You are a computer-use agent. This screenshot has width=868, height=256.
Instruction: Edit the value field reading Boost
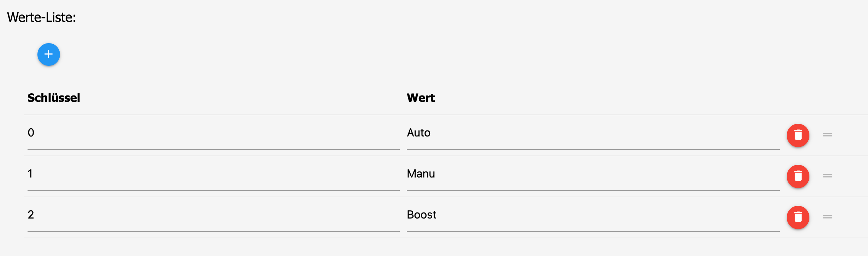tap(593, 215)
